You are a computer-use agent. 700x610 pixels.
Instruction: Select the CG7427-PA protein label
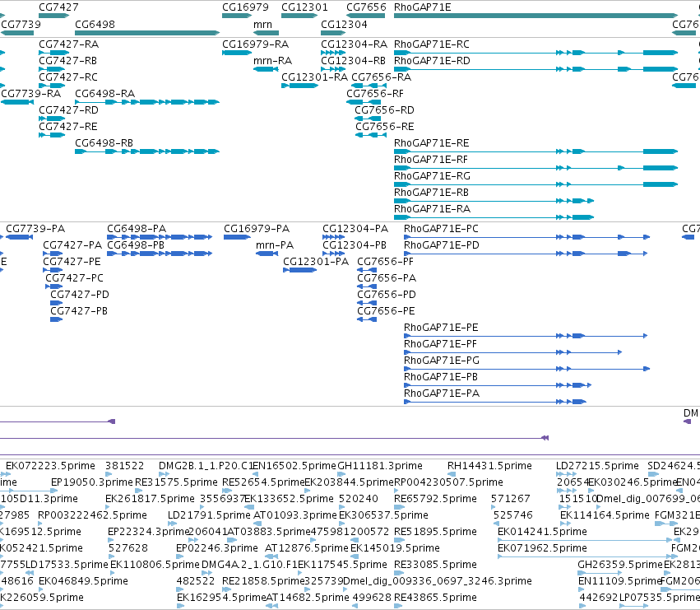point(72,244)
